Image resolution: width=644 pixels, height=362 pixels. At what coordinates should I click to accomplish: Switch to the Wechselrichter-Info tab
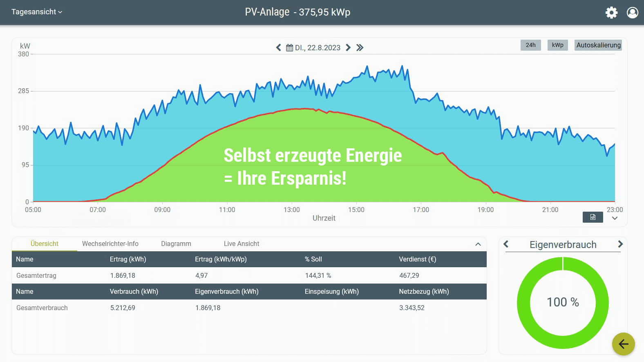pyautogui.click(x=110, y=244)
